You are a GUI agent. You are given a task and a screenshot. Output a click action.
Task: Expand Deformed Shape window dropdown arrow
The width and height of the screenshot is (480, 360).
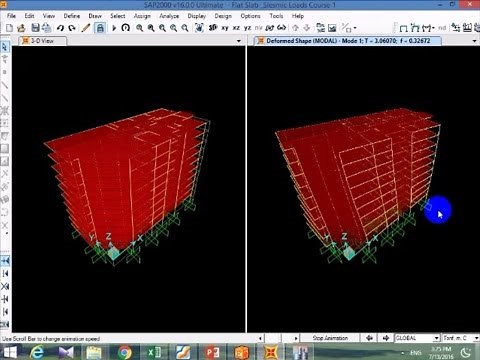(x=474, y=41)
